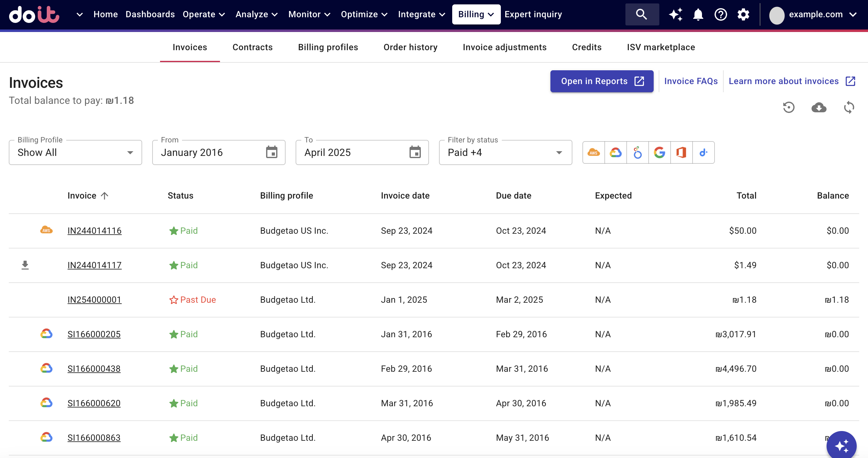Click the restore history icon above filters
Image resolution: width=868 pixels, height=458 pixels.
(x=789, y=107)
